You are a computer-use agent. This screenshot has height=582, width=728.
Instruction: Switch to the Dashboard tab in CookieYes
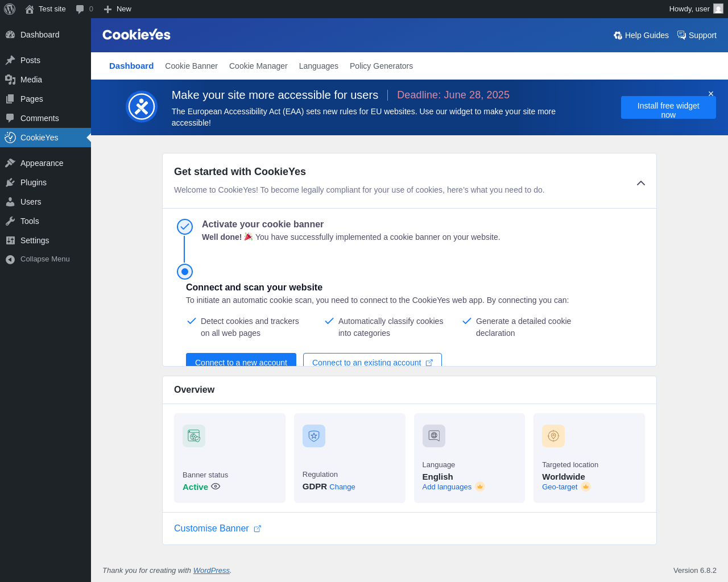click(131, 66)
